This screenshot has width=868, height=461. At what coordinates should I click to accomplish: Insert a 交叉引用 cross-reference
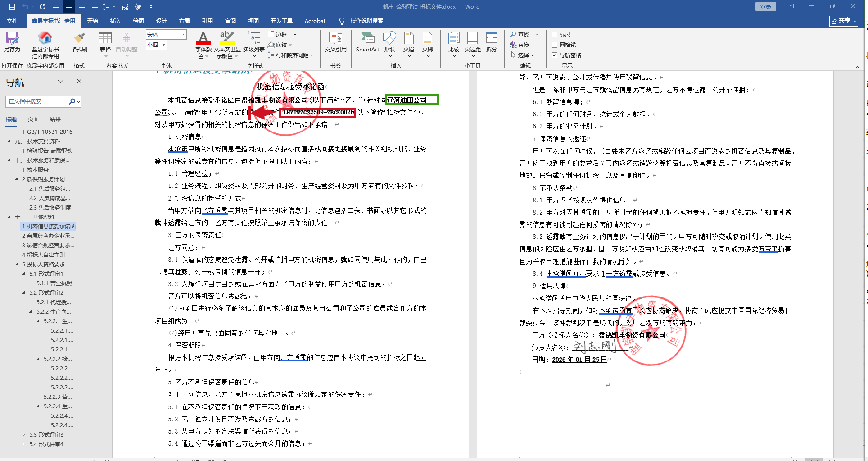click(x=336, y=42)
